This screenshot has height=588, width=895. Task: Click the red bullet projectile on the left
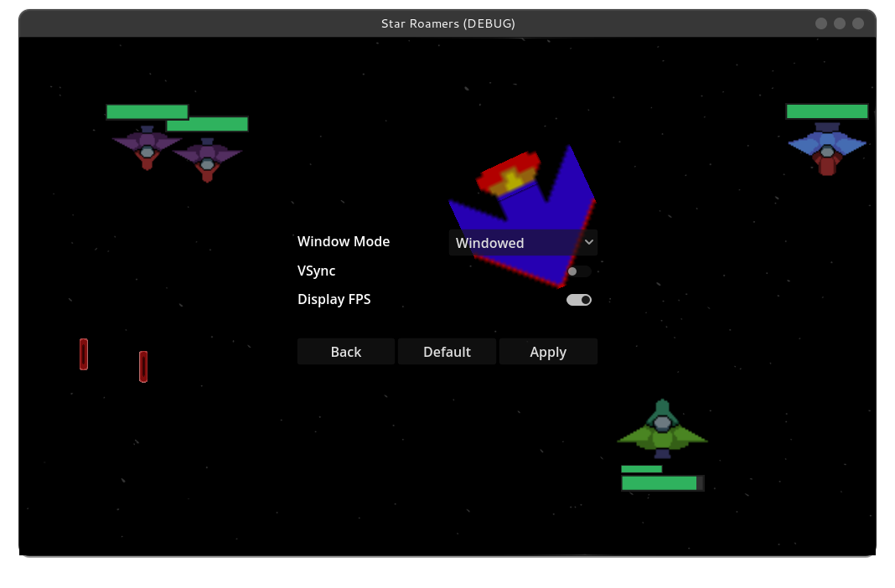click(83, 354)
